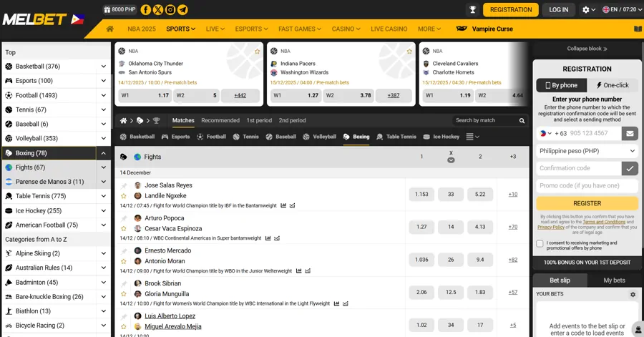
Task: Open the Telegram social icon
Action: click(x=182, y=9)
